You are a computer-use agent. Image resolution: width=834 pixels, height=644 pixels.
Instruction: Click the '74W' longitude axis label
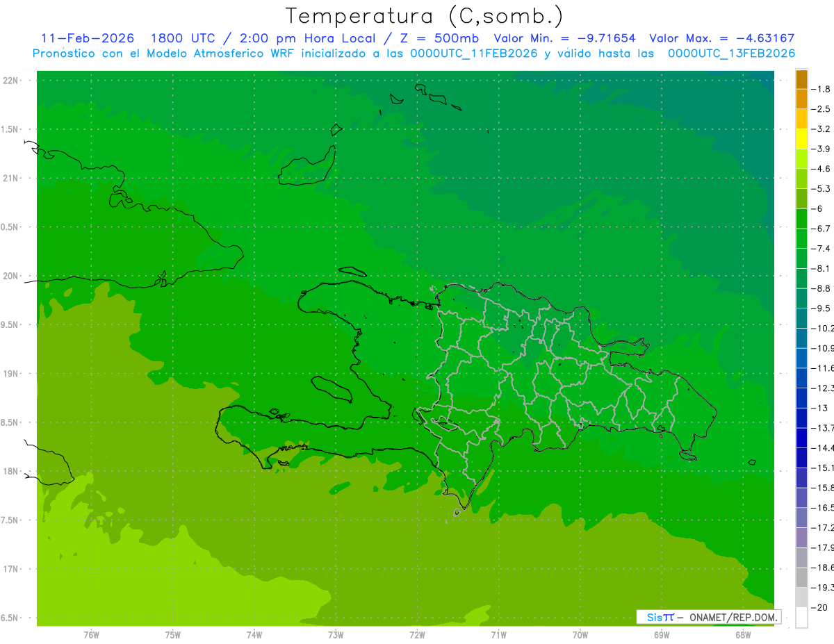coord(254,634)
